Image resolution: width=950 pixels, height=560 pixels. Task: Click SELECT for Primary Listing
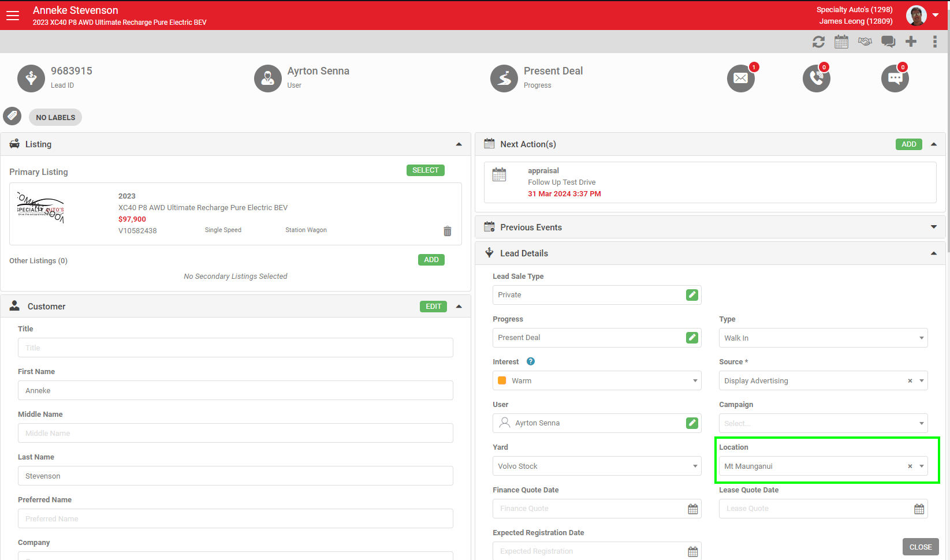(x=426, y=170)
